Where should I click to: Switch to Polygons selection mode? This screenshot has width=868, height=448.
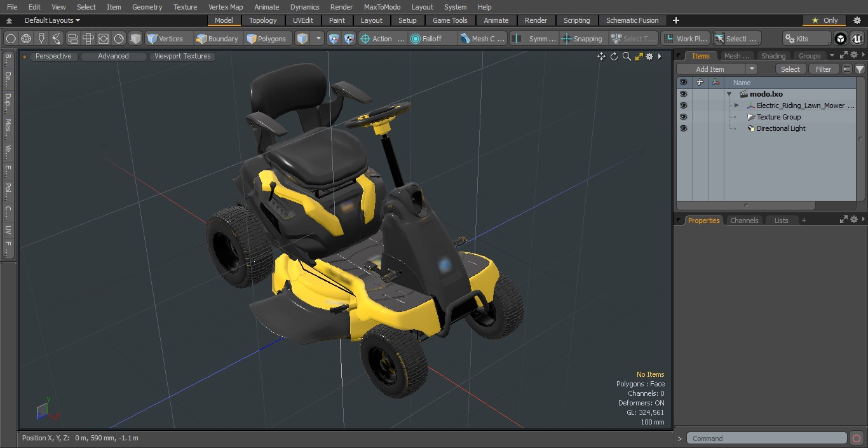tap(268, 39)
